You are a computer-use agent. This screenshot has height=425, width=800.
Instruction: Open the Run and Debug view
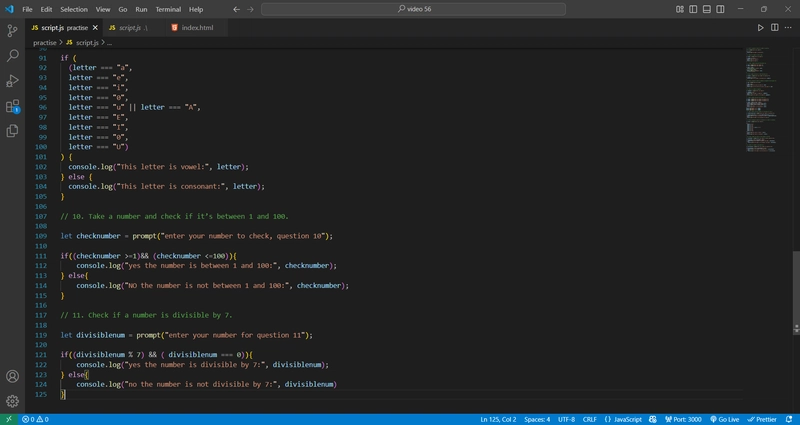(x=12, y=81)
